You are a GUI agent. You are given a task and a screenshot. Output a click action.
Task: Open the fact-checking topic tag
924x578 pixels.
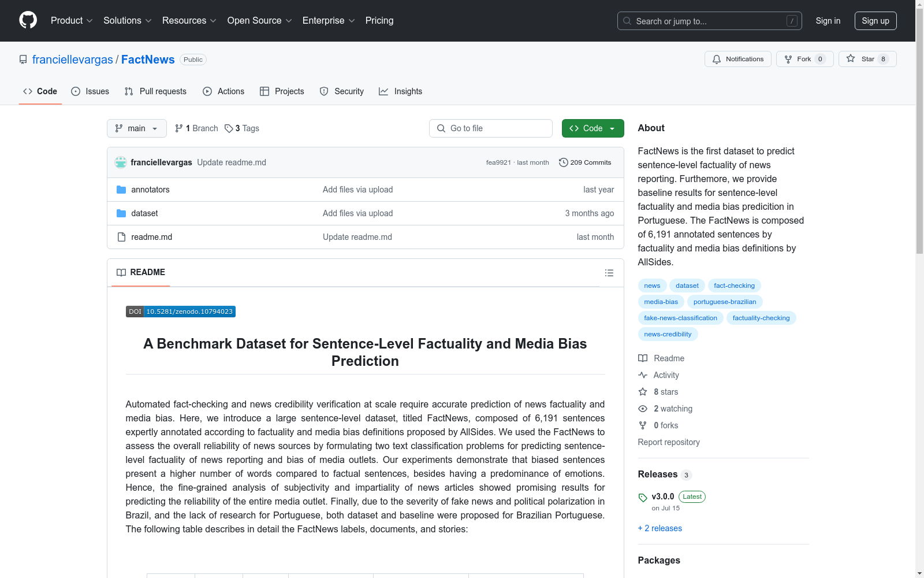click(735, 286)
